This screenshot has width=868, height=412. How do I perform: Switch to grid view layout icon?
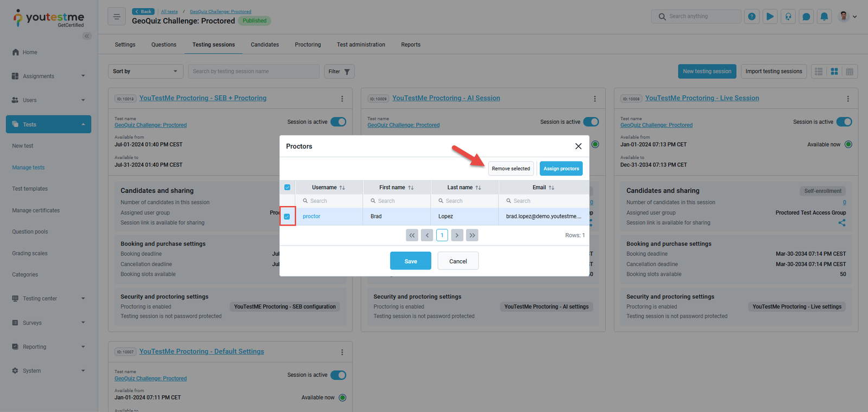834,72
